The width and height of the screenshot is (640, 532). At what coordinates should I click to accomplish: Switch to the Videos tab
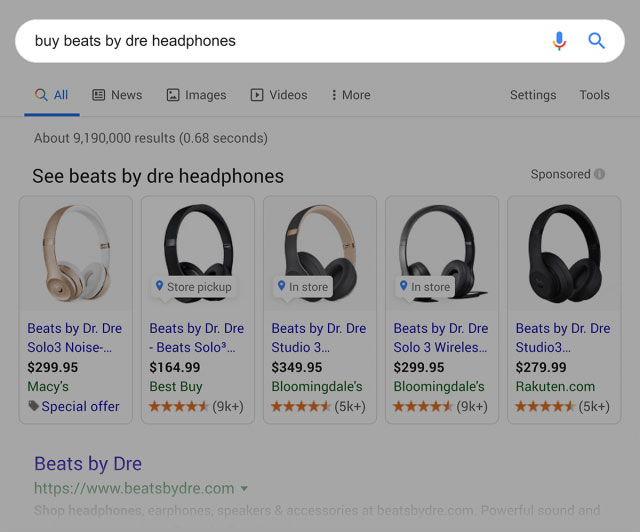tap(279, 95)
